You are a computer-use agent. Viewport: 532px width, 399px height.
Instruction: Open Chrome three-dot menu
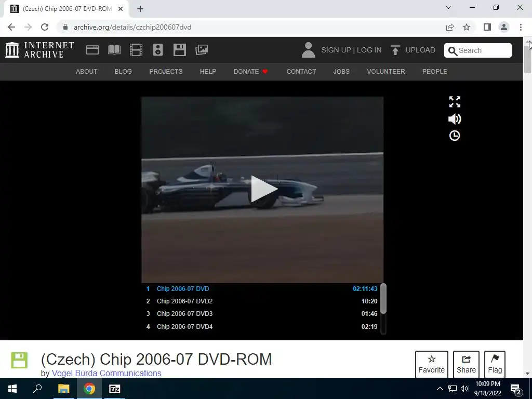tap(521, 27)
